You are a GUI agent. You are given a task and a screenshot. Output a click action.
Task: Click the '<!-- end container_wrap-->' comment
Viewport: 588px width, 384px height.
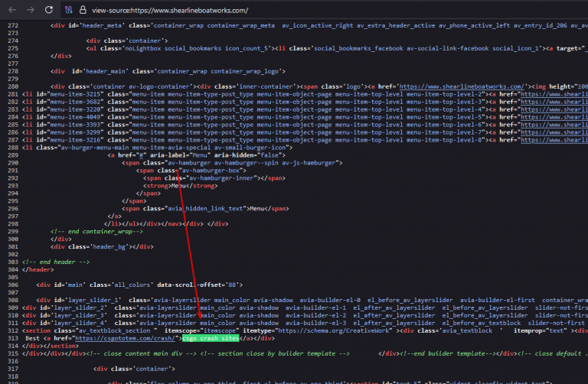click(96, 232)
